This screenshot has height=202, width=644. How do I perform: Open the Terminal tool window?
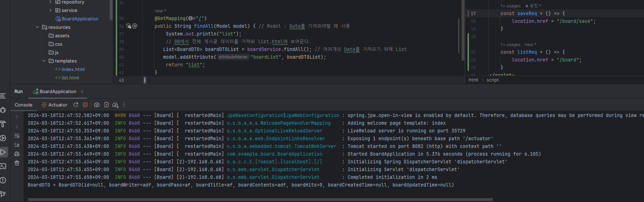click(x=3, y=166)
